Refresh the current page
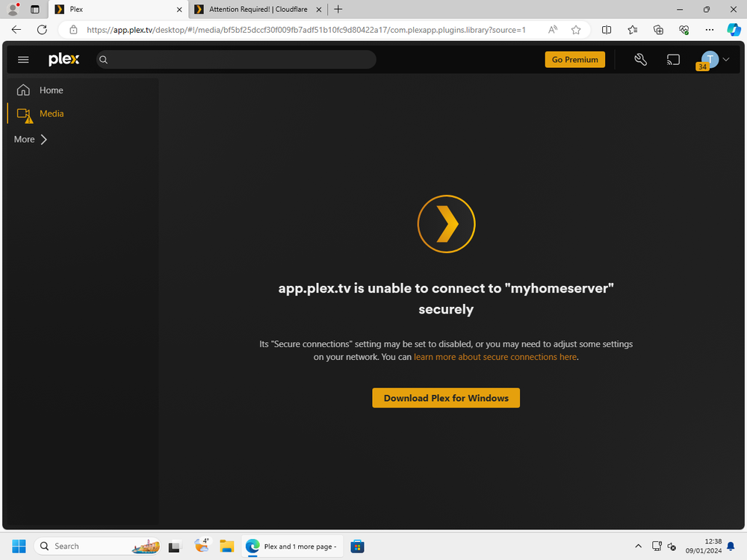747x560 pixels. [x=42, y=30]
